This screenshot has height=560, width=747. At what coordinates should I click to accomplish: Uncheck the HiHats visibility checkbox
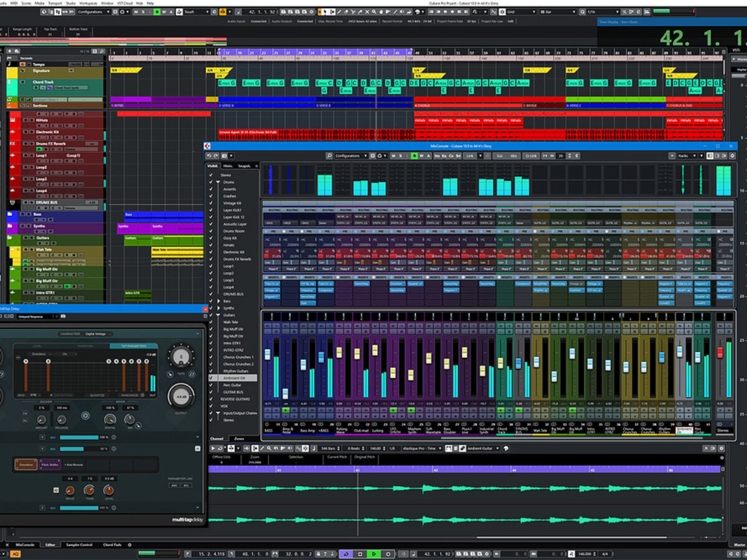pos(212,245)
